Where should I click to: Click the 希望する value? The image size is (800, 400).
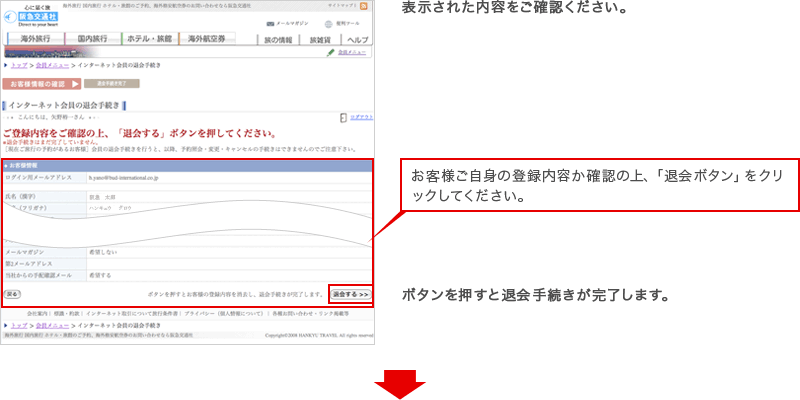tap(99, 276)
